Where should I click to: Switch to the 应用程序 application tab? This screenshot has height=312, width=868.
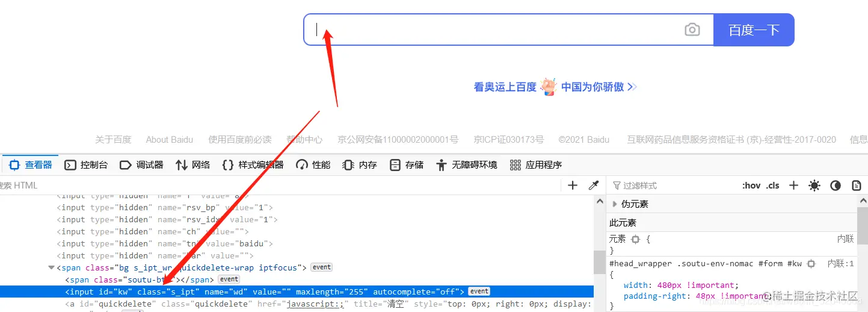click(x=535, y=164)
